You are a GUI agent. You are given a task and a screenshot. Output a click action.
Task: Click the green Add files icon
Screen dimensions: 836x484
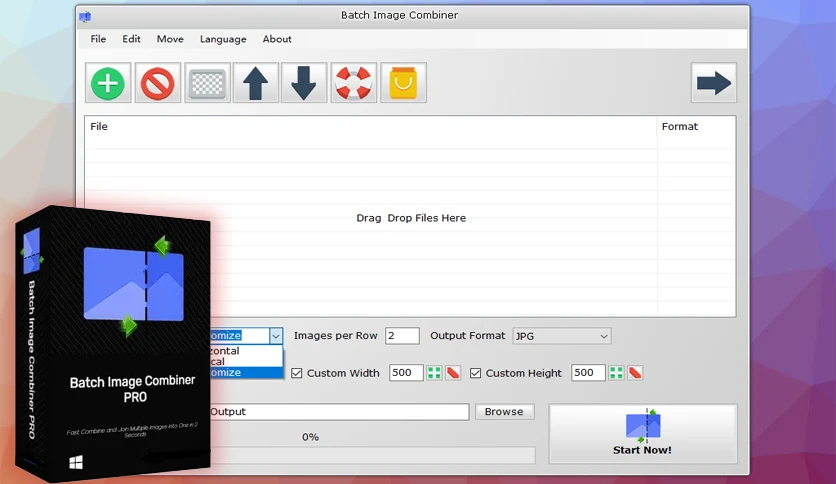click(x=108, y=83)
